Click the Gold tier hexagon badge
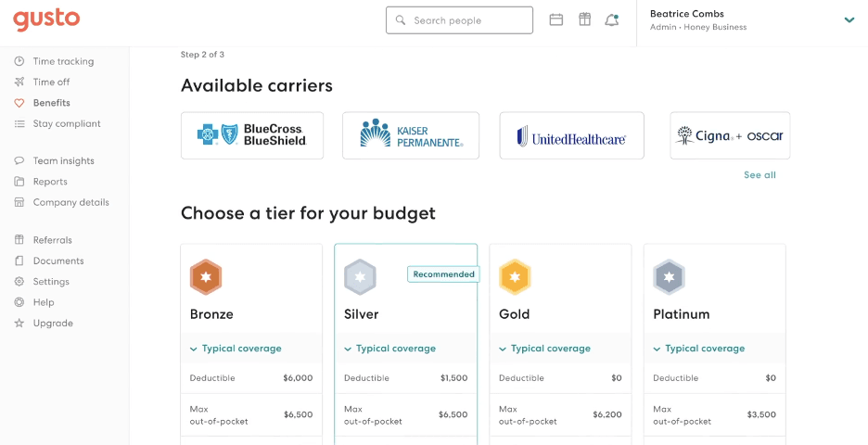 (x=515, y=277)
